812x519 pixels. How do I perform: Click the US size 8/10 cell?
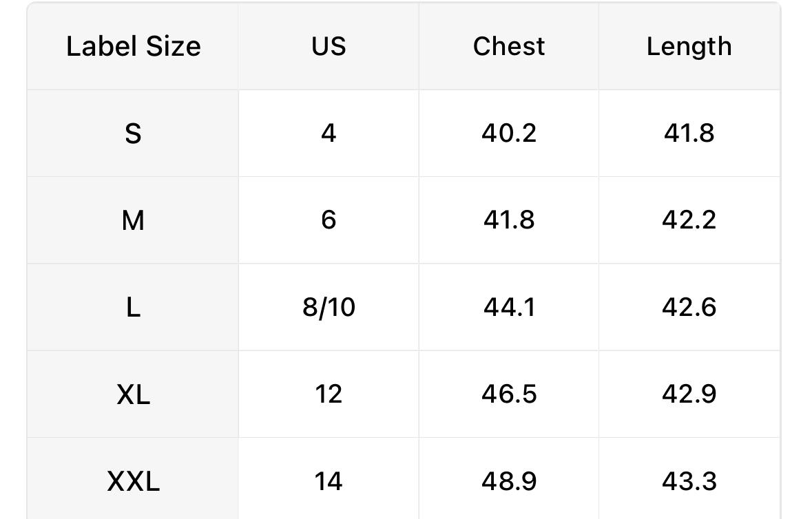(329, 307)
